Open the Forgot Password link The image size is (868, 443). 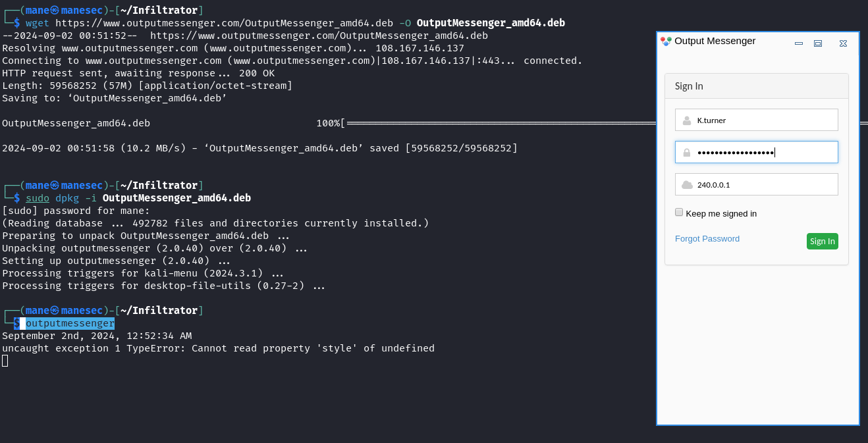click(x=707, y=239)
